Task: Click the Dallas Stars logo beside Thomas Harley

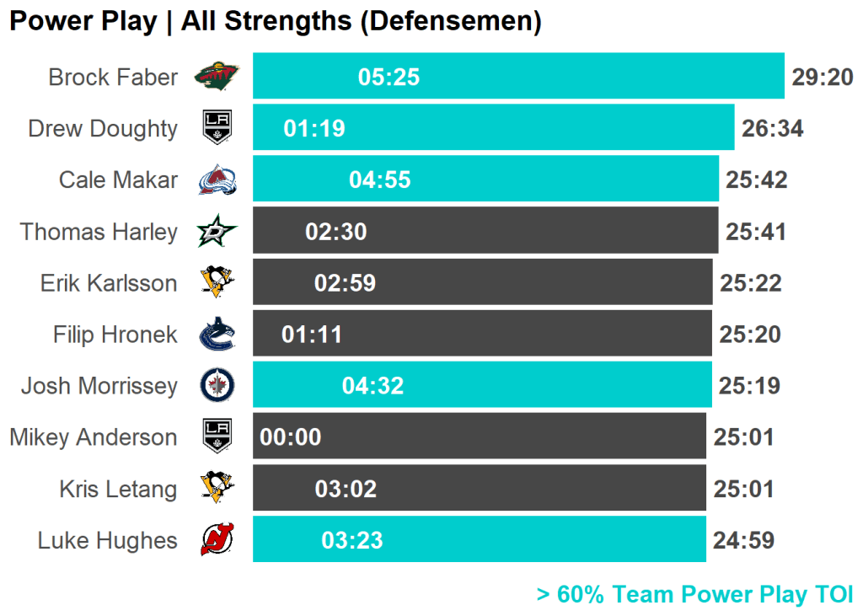Action: tap(217, 232)
